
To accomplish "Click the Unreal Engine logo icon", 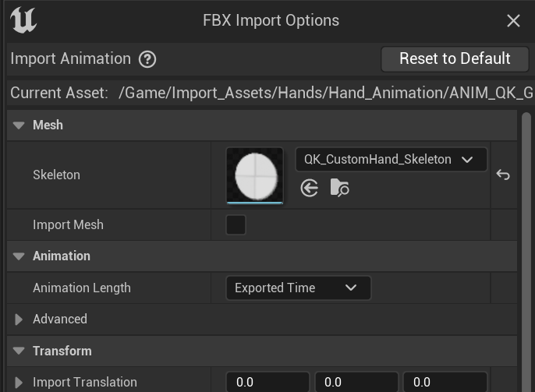I will coord(23,20).
